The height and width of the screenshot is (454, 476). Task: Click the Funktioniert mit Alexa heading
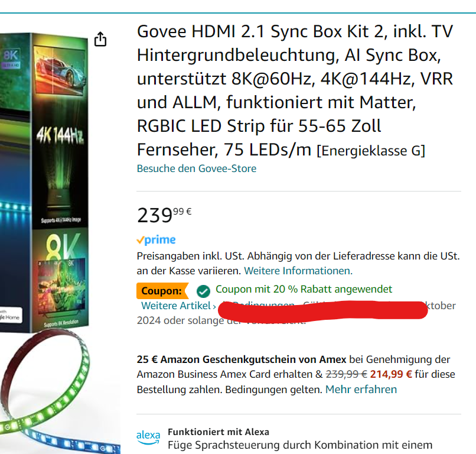pyautogui.click(x=219, y=432)
